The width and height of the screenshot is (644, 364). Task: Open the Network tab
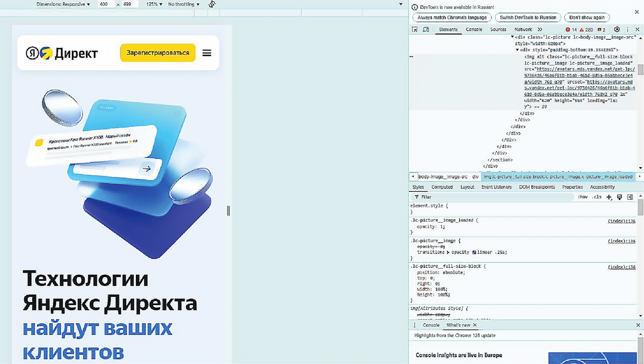click(x=523, y=30)
